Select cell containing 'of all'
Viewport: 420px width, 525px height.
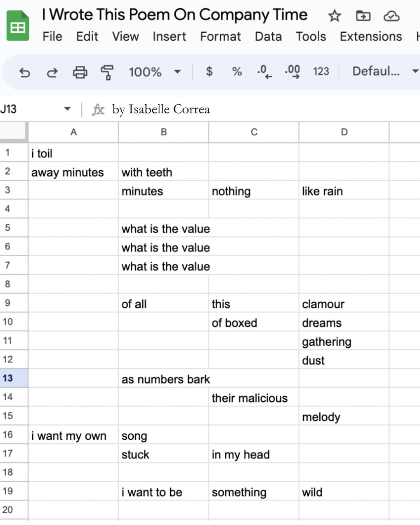pos(164,303)
